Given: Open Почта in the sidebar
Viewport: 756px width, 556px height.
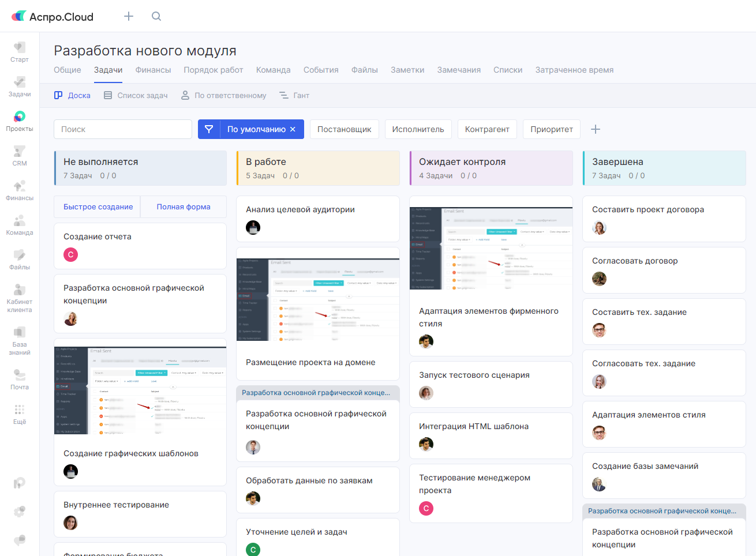Looking at the screenshot, I should click(20, 380).
